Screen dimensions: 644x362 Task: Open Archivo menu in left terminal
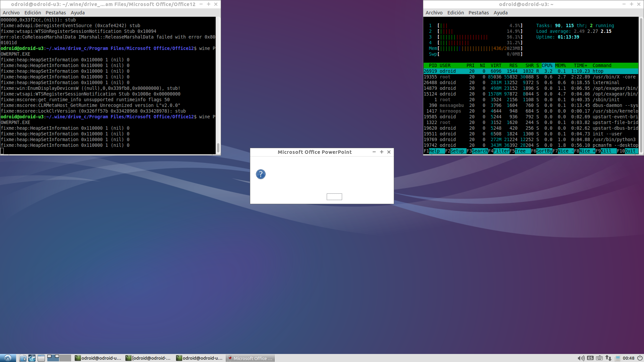click(x=11, y=13)
